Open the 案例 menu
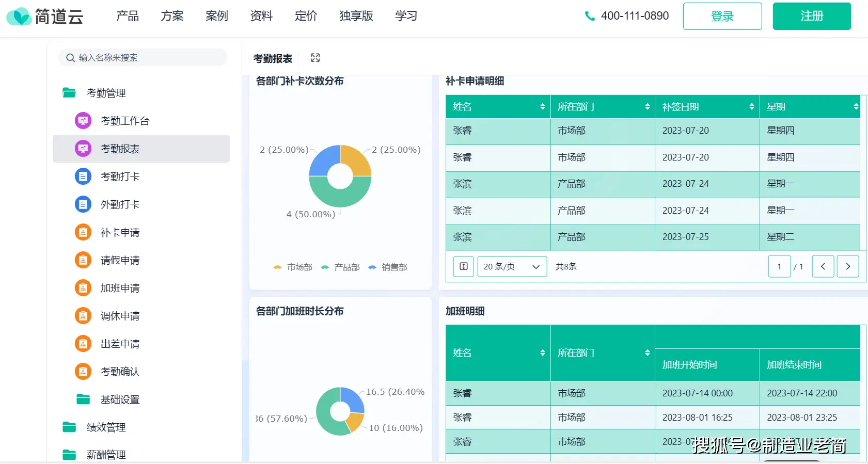The width and height of the screenshot is (868, 464). click(x=217, y=16)
